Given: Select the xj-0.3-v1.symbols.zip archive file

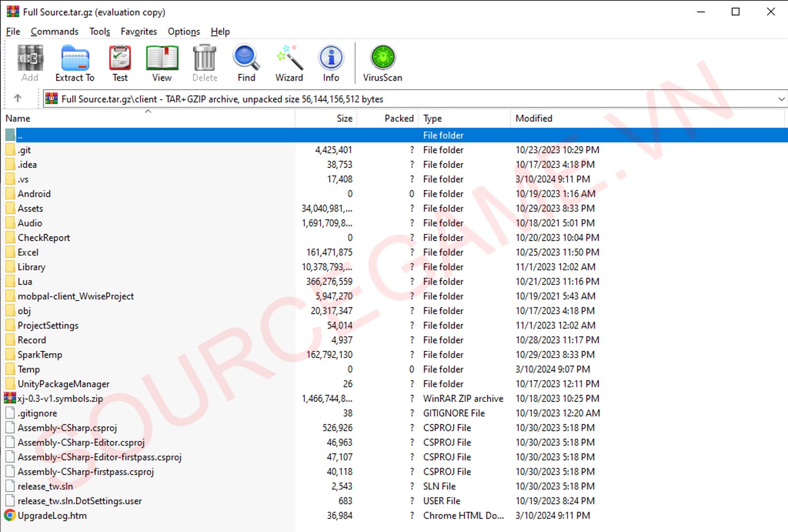Looking at the screenshot, I should point(60,399).
